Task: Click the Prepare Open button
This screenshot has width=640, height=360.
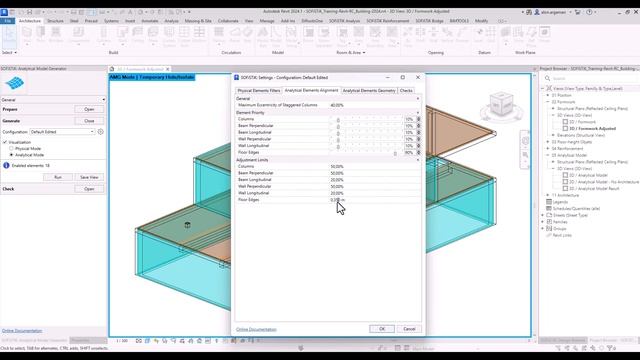Action: pyautogui.click(x=89, y=109)
